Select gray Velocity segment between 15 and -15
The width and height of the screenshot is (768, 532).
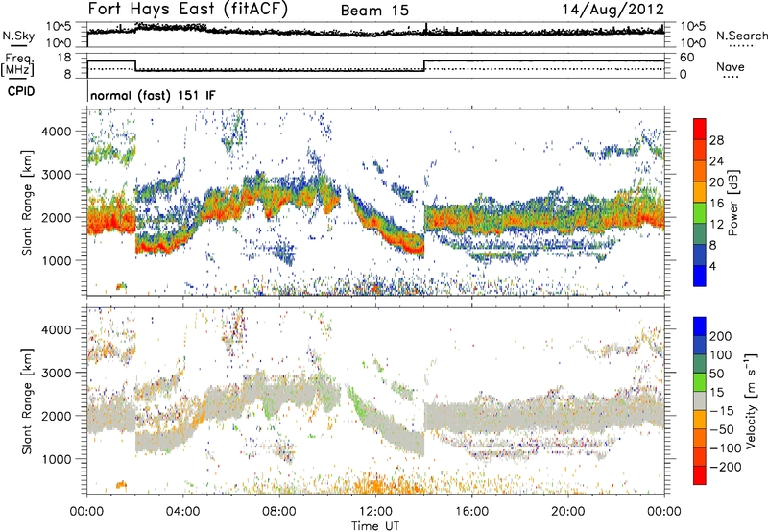pyautogui.click(x=700, y=401)
